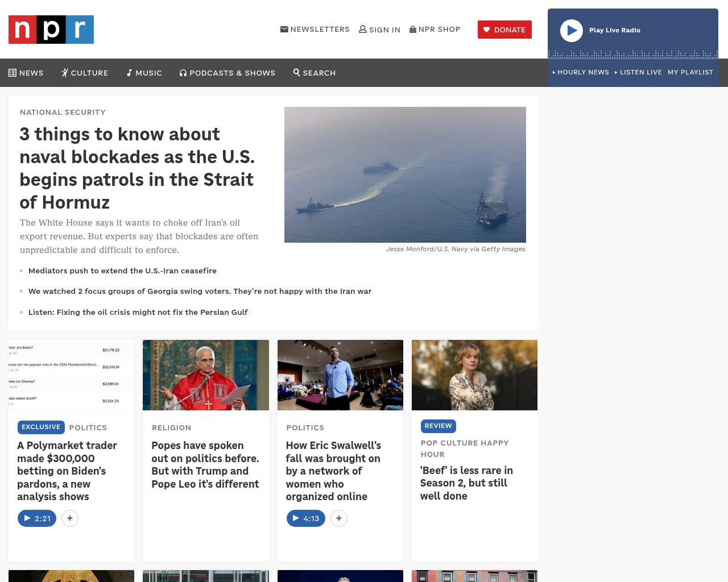Click the NPR logo
Viewport: 728px width, 582px height.
[51, 30]
